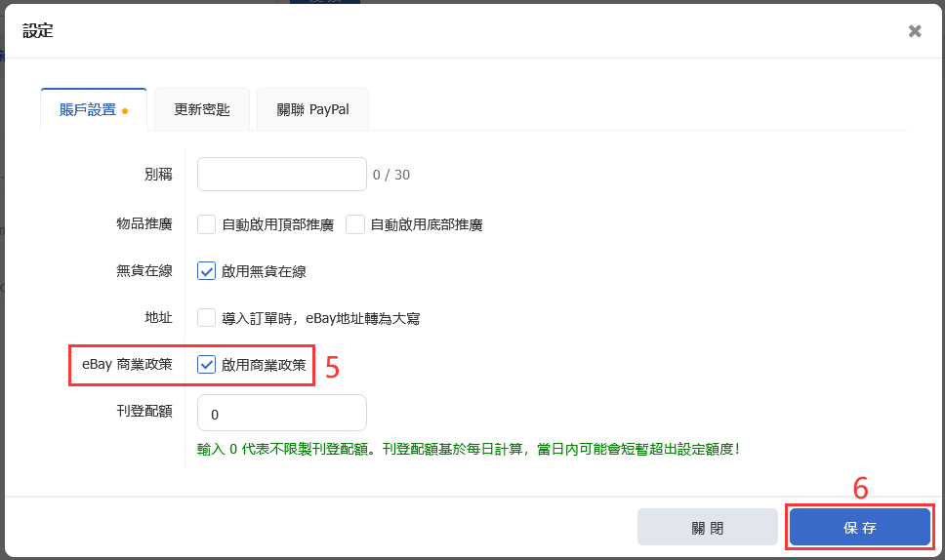Screen dimensions: 945x560
Task: Enable eBay地址轉為大寫 on order import
Action: [207, 318]
